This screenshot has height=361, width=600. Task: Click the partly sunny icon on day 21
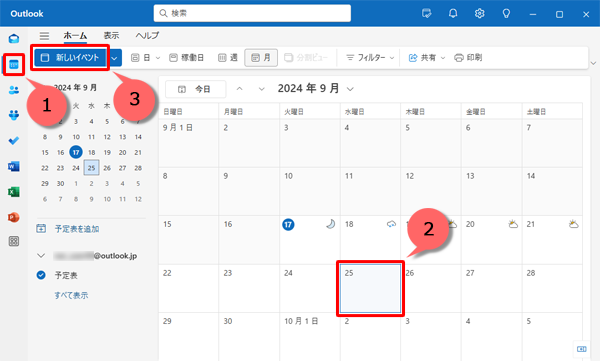click(573, 224)
